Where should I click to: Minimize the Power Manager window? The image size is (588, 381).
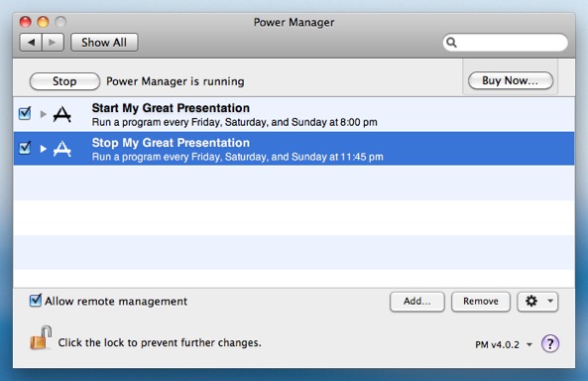point(43,22)
